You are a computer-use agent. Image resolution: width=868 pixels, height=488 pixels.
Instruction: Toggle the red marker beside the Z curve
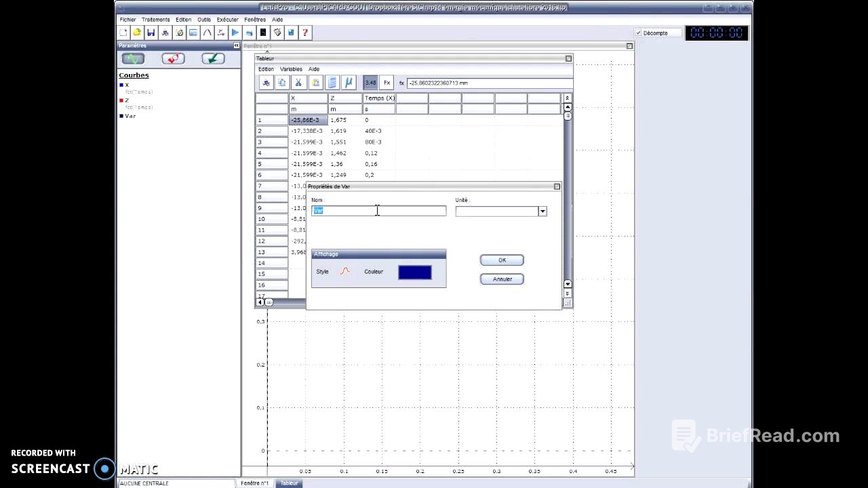(122, 100)
